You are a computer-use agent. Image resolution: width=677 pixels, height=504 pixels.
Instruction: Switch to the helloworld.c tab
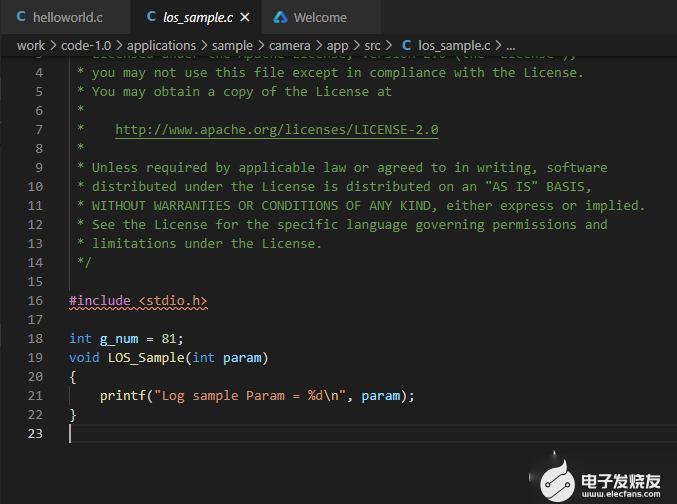[66, 17]
